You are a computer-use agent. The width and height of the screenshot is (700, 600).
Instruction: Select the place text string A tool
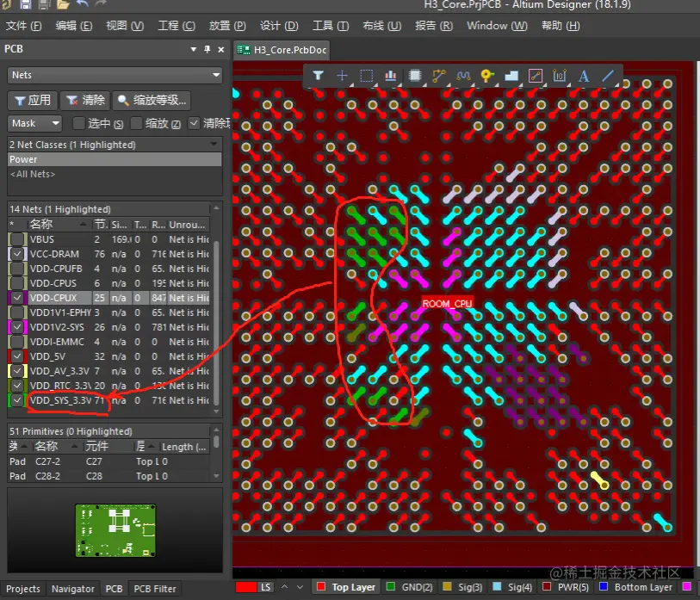point(584,76)
